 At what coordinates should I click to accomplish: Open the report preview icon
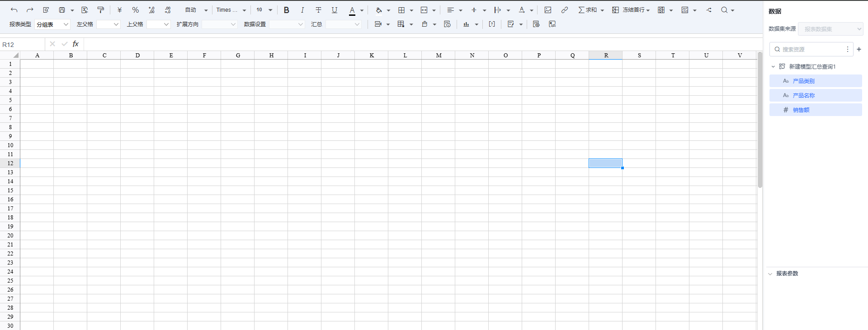[x=46, y=10]
